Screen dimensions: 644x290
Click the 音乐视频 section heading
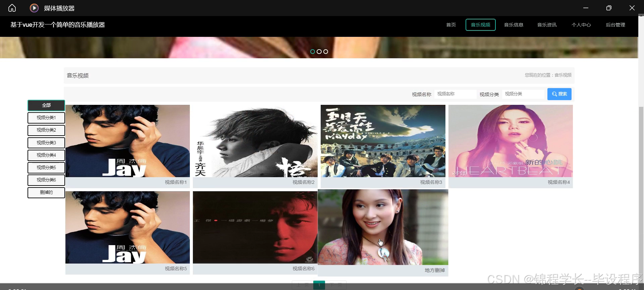(x=78, y=76)
